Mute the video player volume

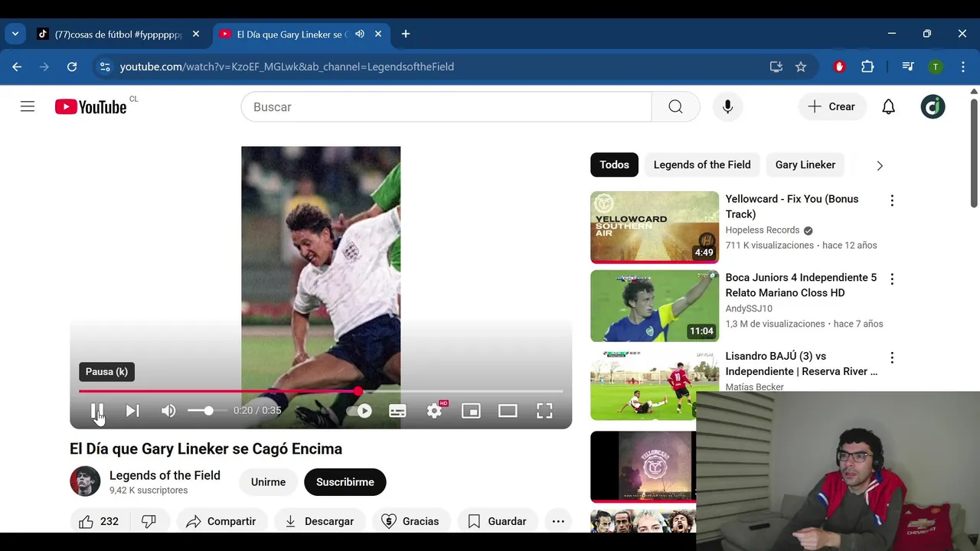pyautogui.click(x=168, y=411)
